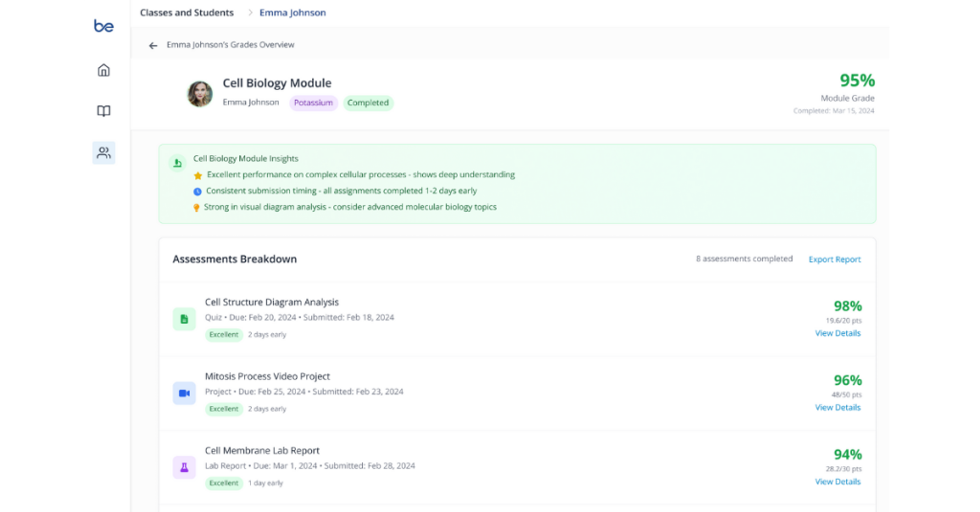Click '1 day early' label
Image resolution: width=980 pixels, height=512 pixels.
(x=265, y=483)
